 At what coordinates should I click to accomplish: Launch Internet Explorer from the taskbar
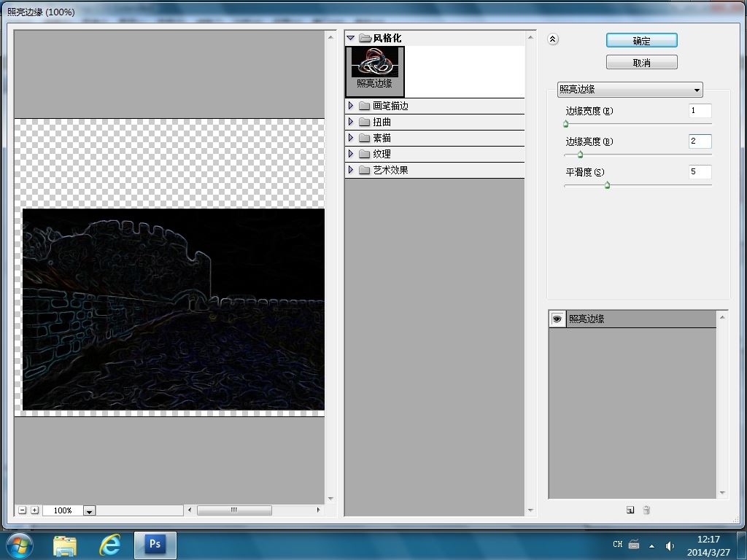pos(109,545)
